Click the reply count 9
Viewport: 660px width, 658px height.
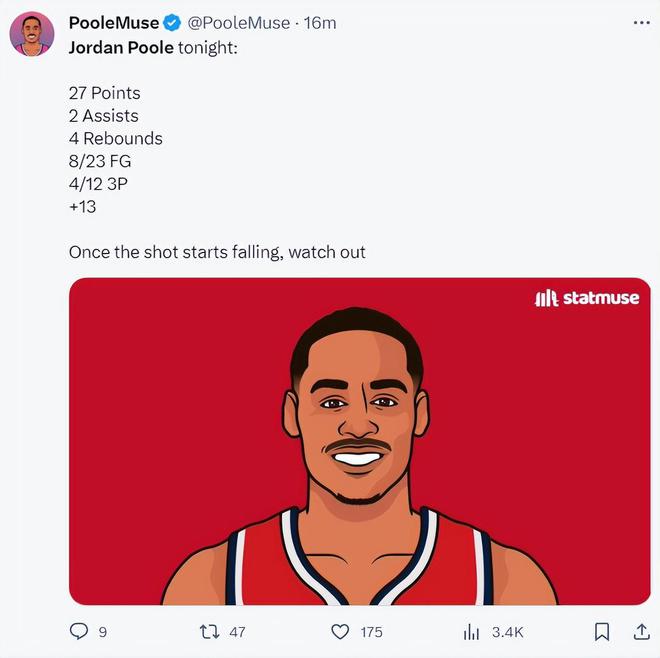coord(102,632)
